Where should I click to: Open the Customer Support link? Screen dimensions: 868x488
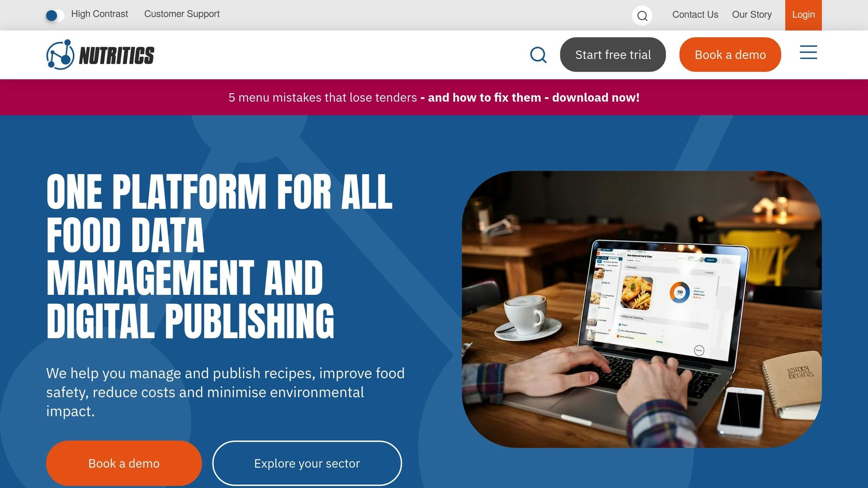pos(182,14)
